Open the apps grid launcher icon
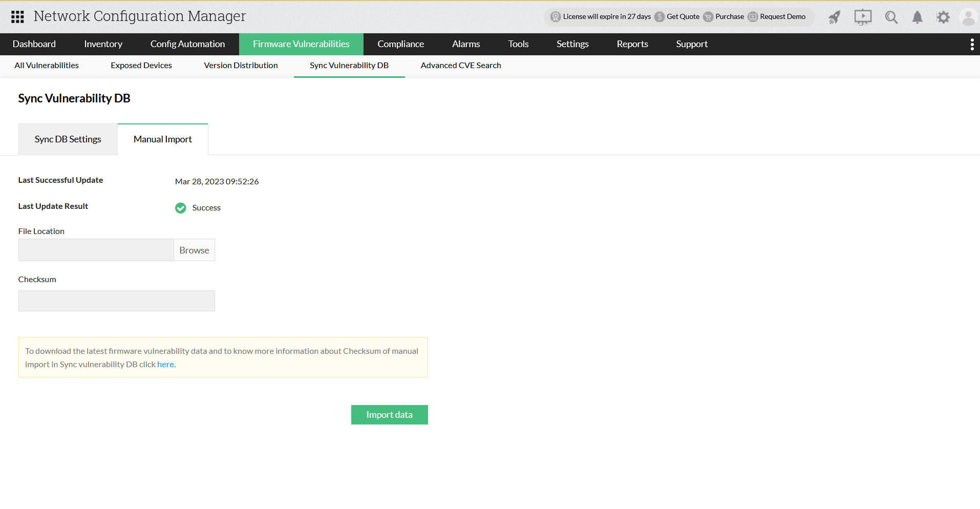The height and width of the screenshot is (509, 980). point(17,17)
